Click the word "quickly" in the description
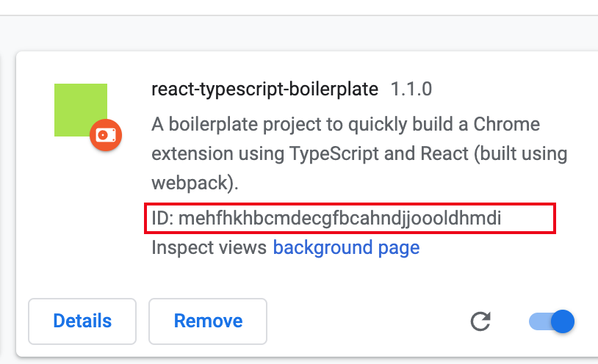Screen dimensions: 598x364 pyautogui.click(x=377, y=125)
